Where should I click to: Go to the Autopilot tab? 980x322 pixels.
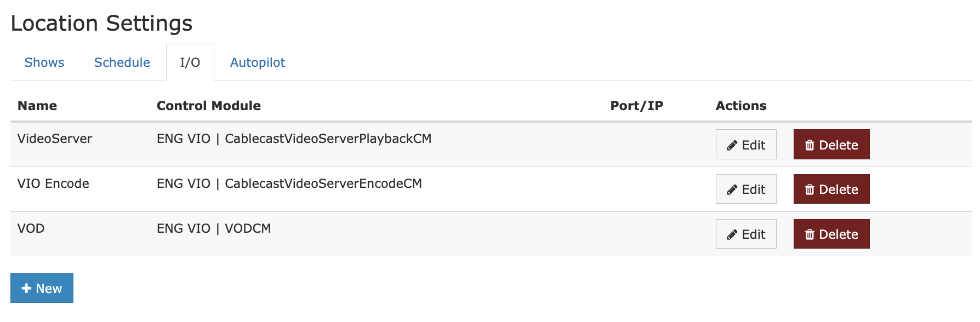click(258, 62)
